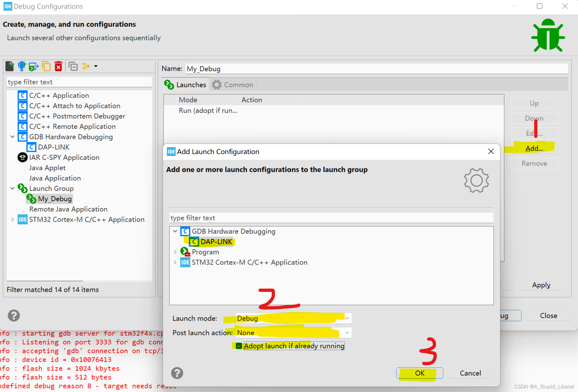Switch to the Common tab
The height and width of the screenshot is (392, 578).
[x=233, y=85]
